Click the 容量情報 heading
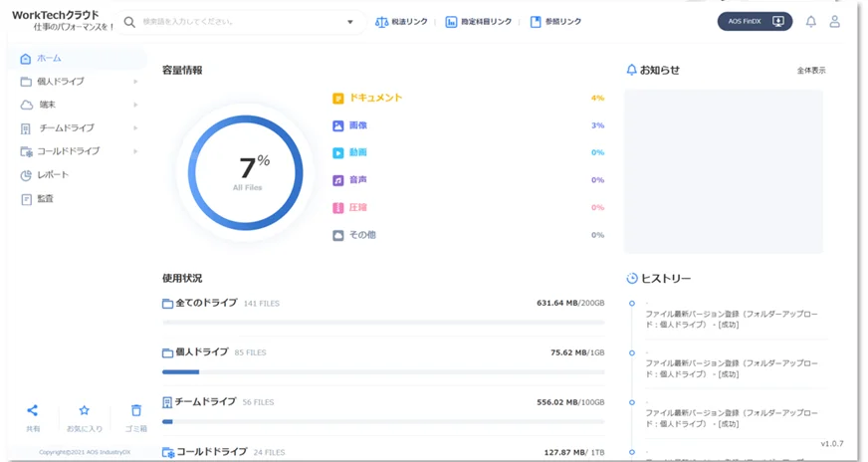This screenshot has width=868, height=462. click(x=182, y=71)
